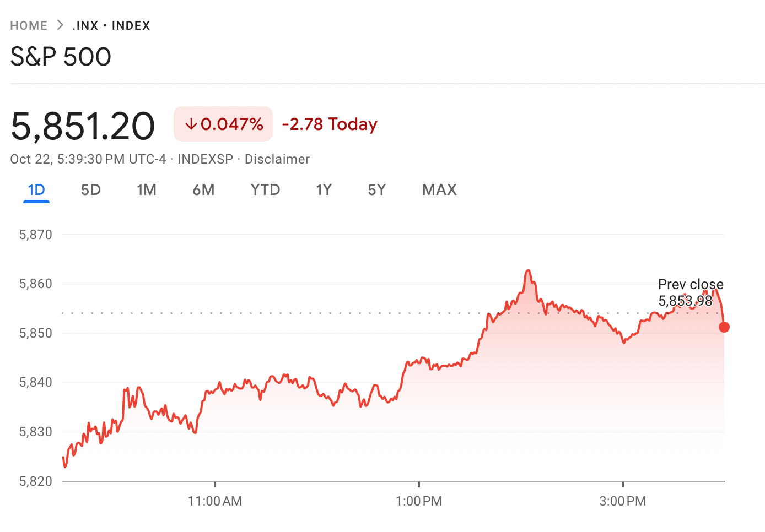Switch to the 5D chart range

tap(91, 190)
